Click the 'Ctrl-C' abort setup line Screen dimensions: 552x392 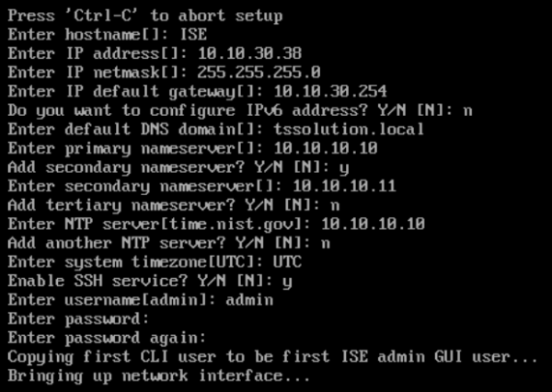144,16
